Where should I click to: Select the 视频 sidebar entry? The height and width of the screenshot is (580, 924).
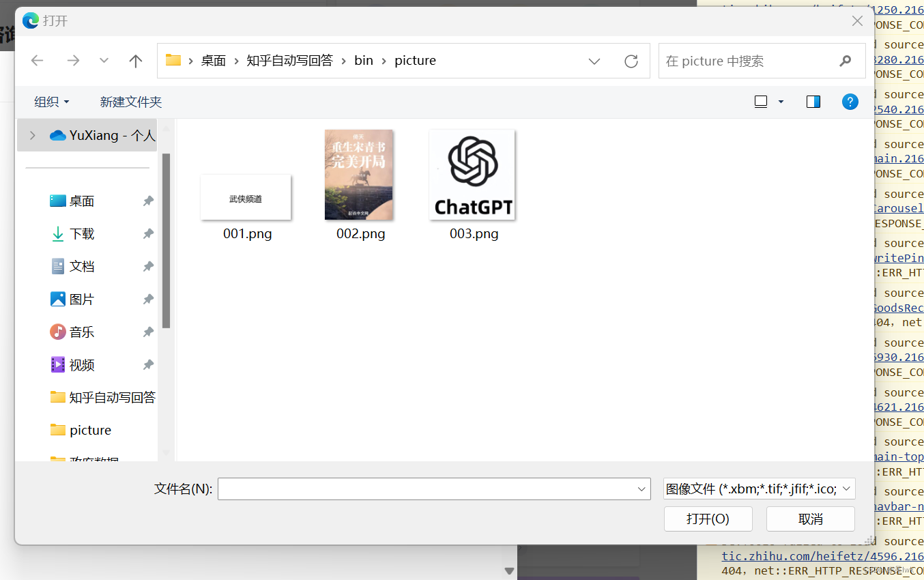click(x=81, y=364)
